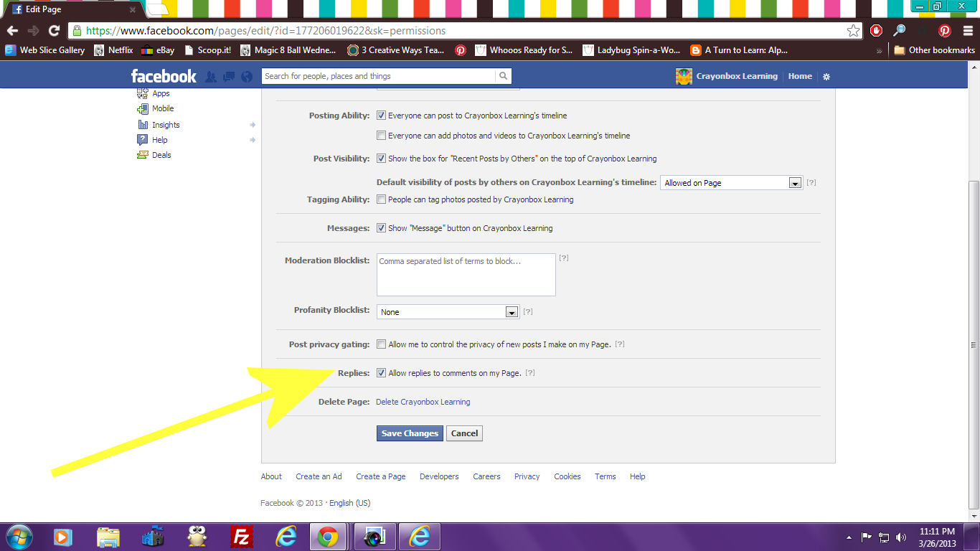980x551 pixels.
Task: Uncheck 'Everyone can post to Crayonbox Learning's timeline'
Action: coord(382,116)
